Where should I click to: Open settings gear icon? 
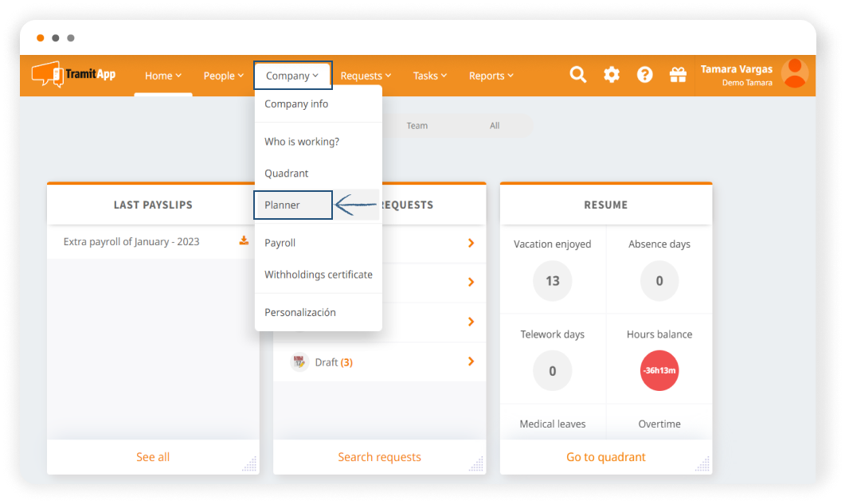pos(612,75)
